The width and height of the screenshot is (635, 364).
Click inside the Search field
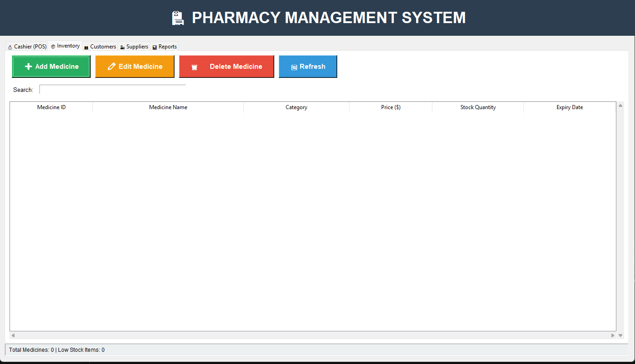pyautogui.click(x=112, y=89)
